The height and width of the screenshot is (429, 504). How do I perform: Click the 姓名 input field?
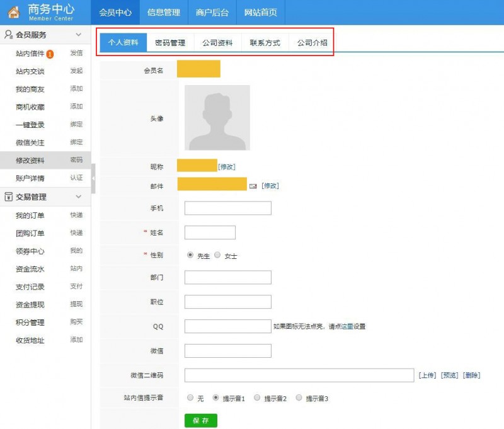[210, 232]
